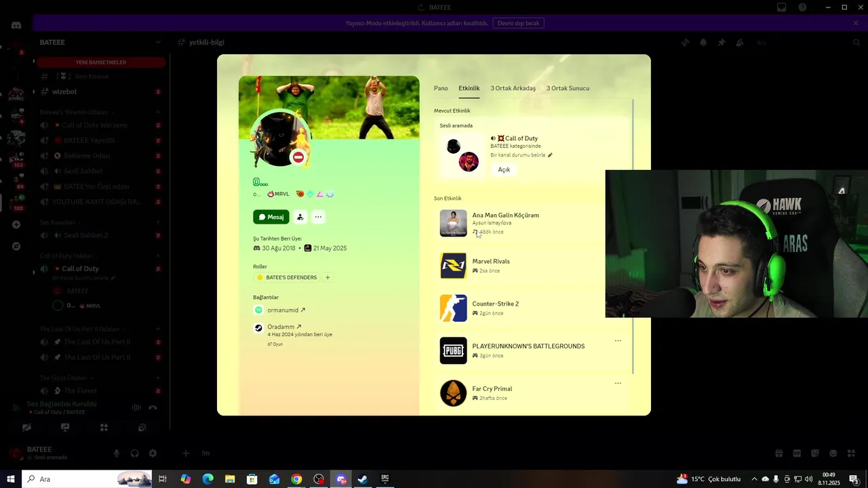Click the Devre dışı bırak button
This screenshot has height=488, width=868.
(x=518, y=23)
